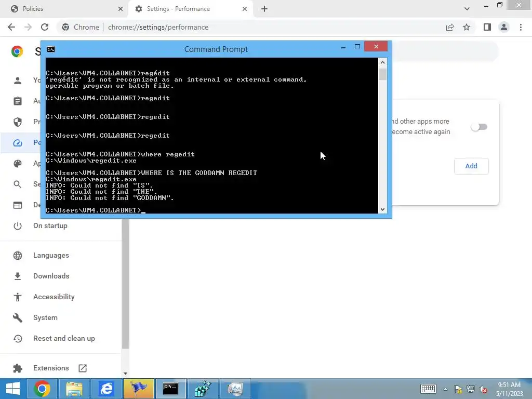Click the Default browser window icon

tap(18, 205)
